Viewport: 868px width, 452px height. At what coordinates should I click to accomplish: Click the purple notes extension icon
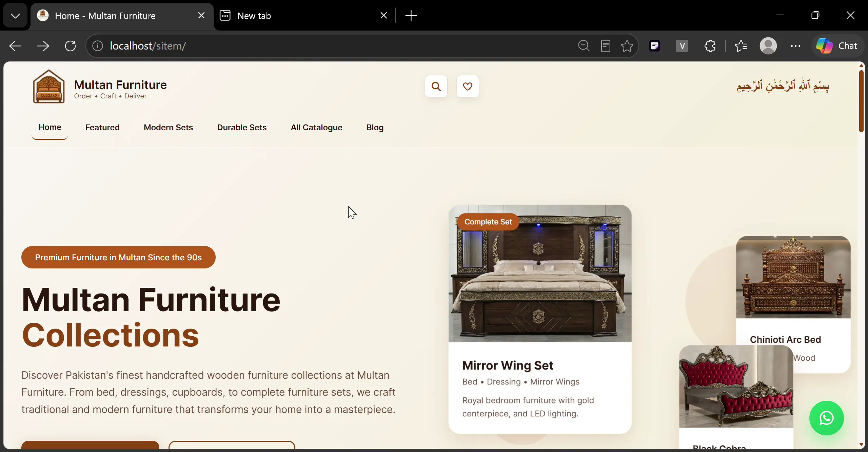pos(655,46)
